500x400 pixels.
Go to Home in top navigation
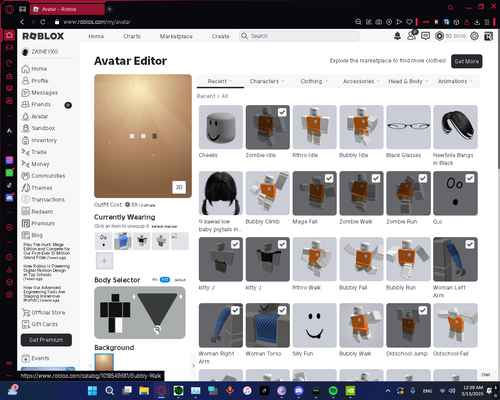click(x=96, y=36)
